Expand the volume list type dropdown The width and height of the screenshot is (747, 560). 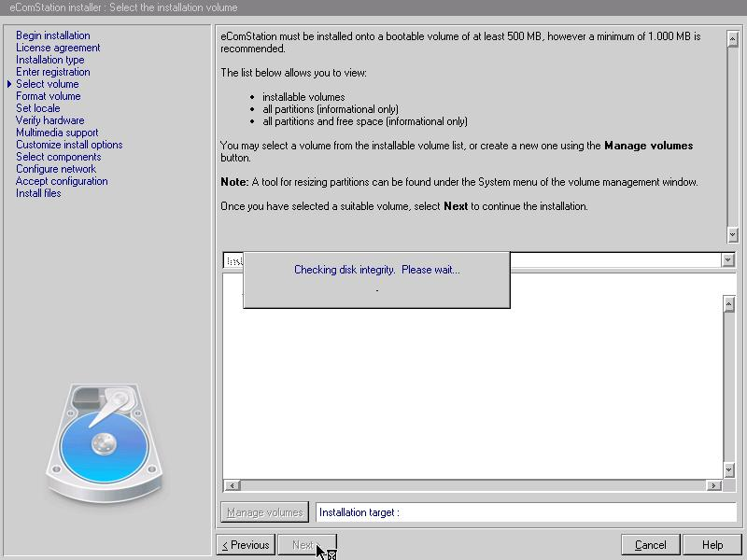click(727, 260)
